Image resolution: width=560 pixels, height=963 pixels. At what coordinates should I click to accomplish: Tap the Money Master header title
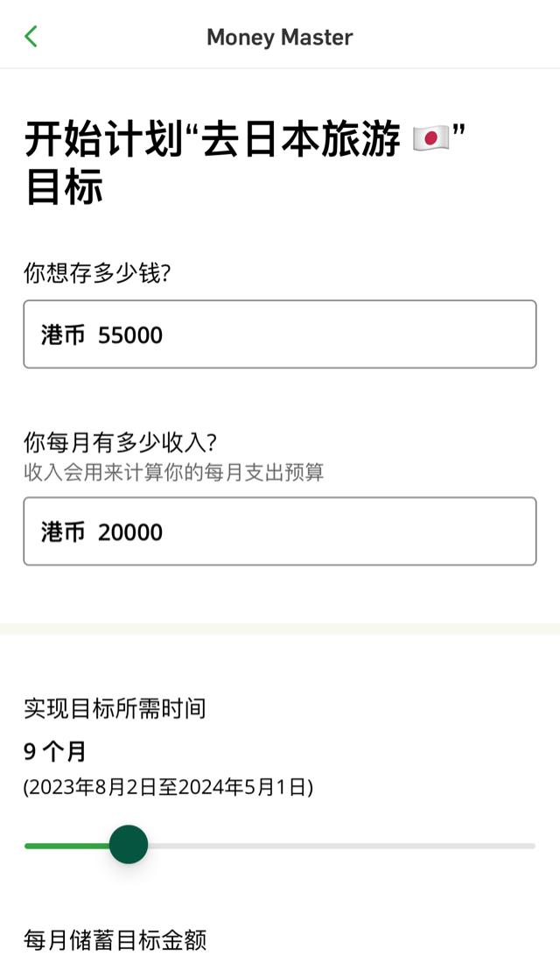(280, 37)
